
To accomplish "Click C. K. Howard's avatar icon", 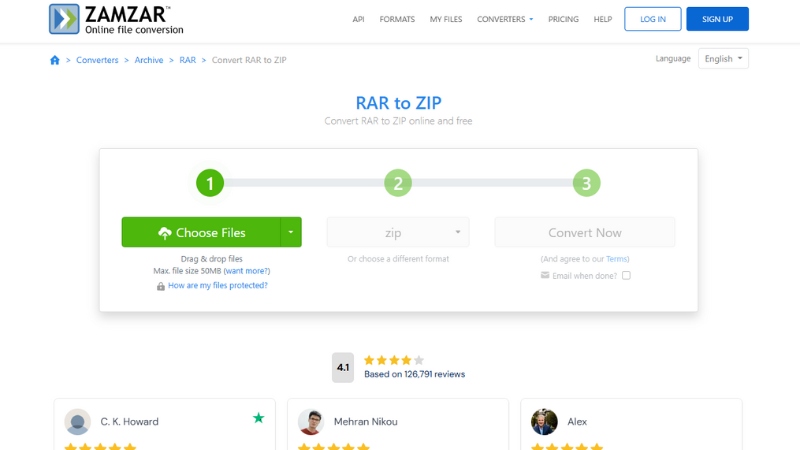I will coord(78,421).
